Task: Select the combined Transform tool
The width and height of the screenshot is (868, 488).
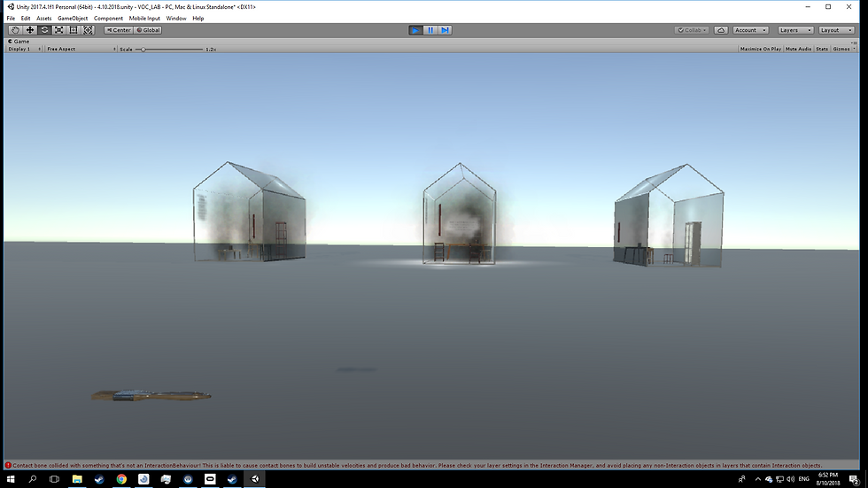Action: coord(88,30)
